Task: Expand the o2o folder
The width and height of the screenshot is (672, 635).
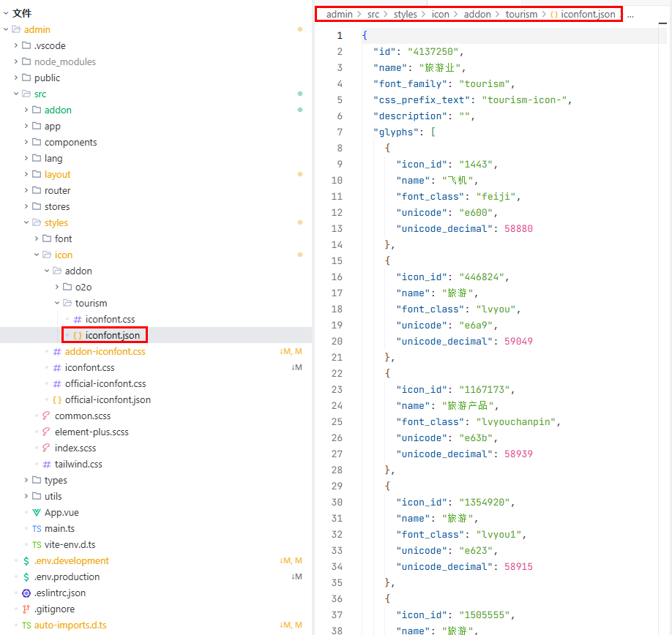Action: click(x=57, y=287)
